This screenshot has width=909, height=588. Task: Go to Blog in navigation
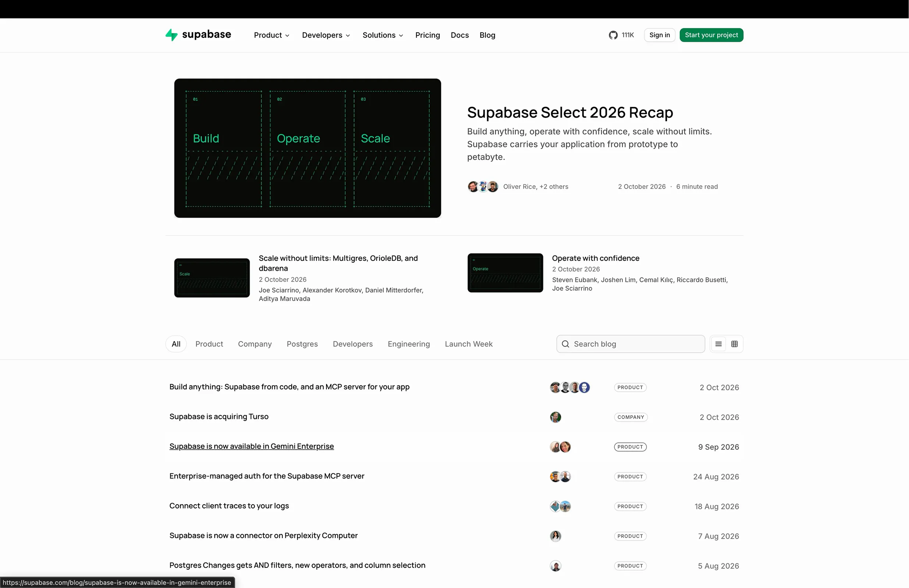487,35
